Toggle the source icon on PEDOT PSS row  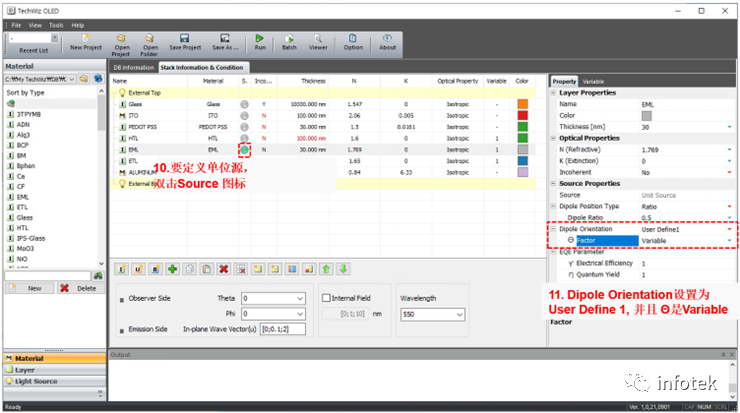[x=244, y=127]
